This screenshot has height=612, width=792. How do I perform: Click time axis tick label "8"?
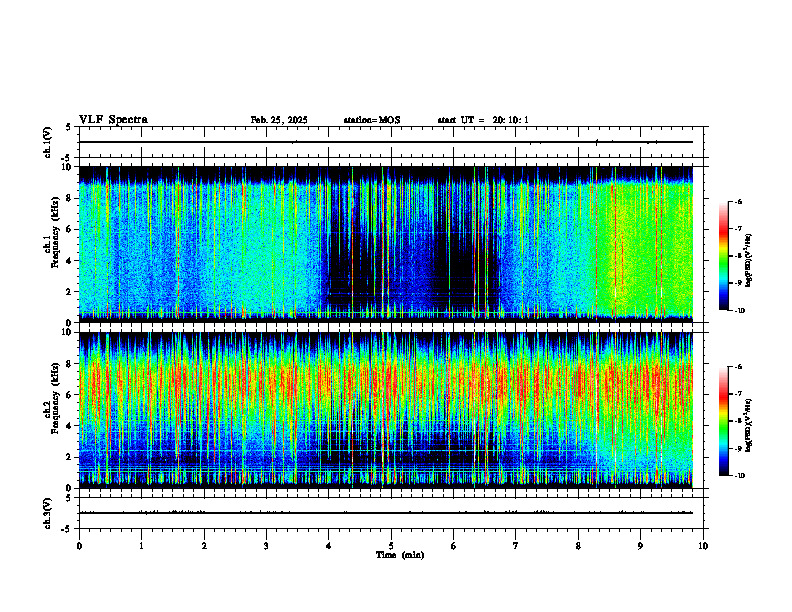tap(578, 546)
